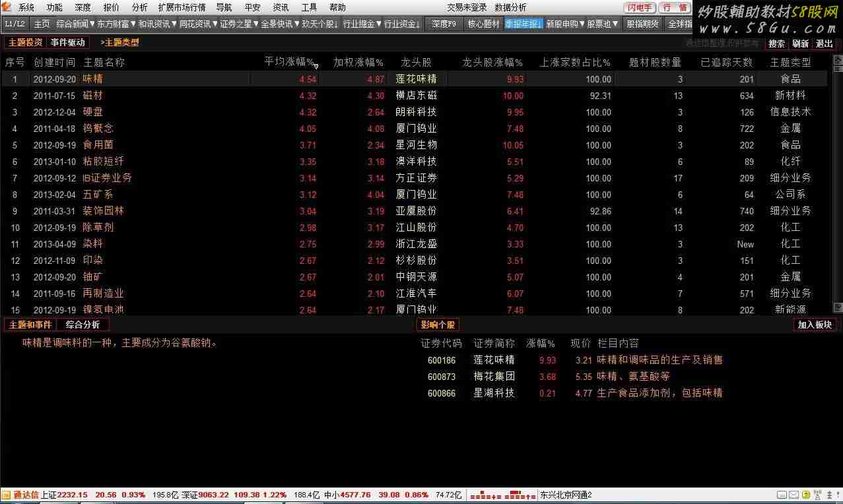Open the 行业掘金 dropdown
This screenshot has height=504, width=843.
click(362, 24)
